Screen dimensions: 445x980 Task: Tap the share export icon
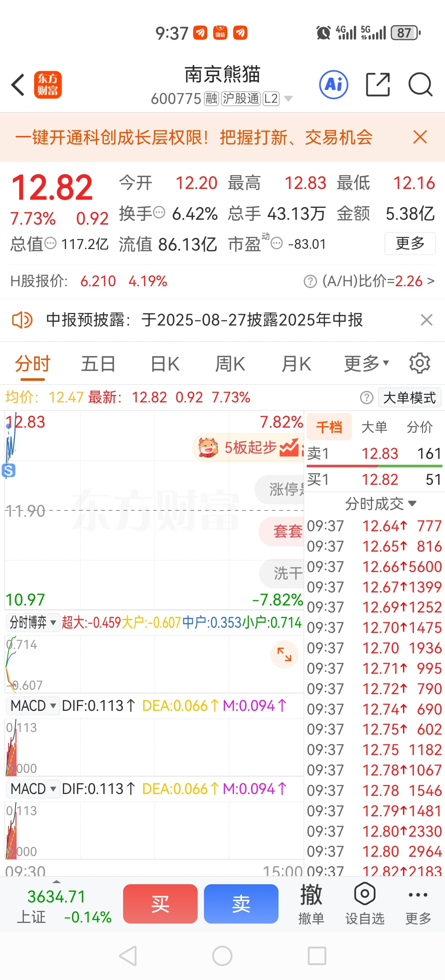tap(378, 85)
